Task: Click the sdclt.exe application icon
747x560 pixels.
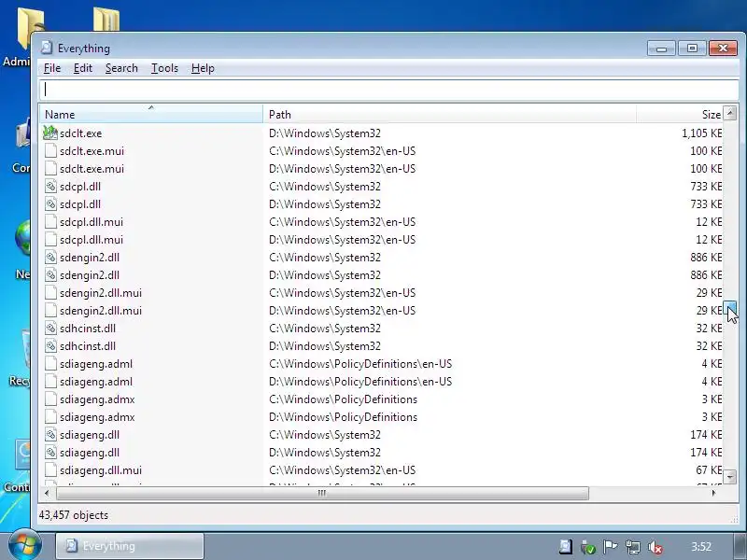Action: pyautogui.click(x=50, y=133)
